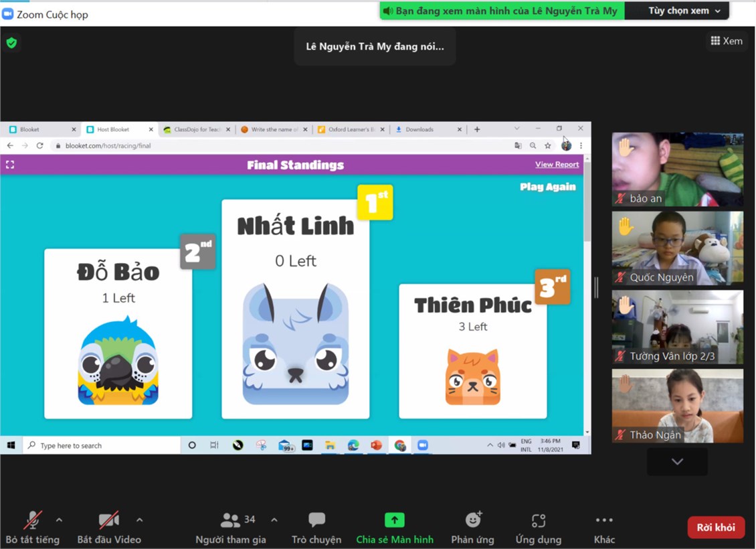Switch layout with the Xem grid icon

pos(726,41)
